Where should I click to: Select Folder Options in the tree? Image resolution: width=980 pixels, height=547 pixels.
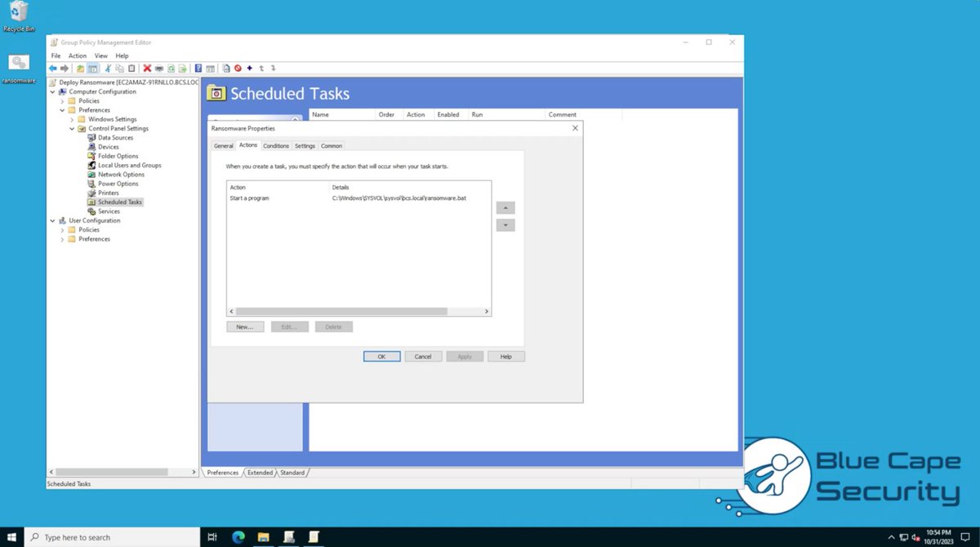point(118,156)
